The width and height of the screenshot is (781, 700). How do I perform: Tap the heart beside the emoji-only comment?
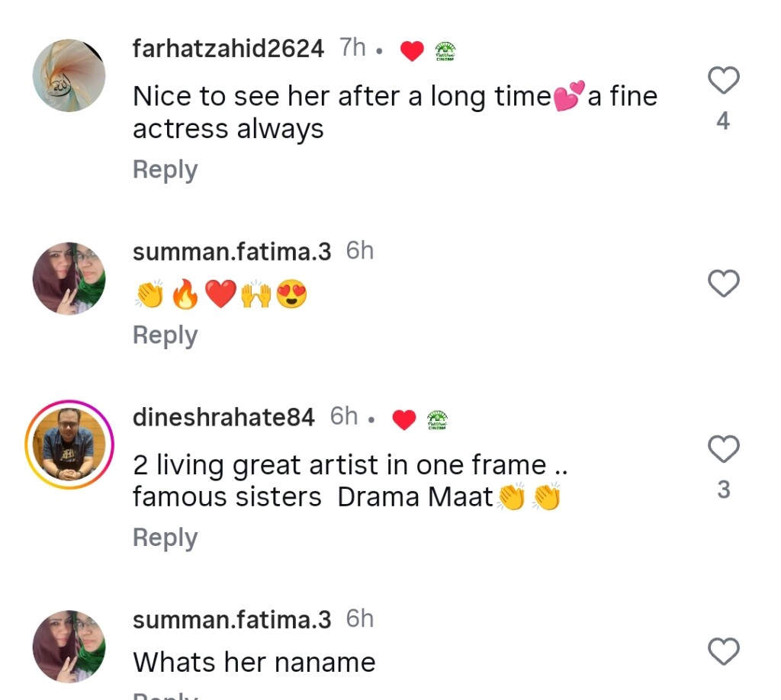(723, 284)
